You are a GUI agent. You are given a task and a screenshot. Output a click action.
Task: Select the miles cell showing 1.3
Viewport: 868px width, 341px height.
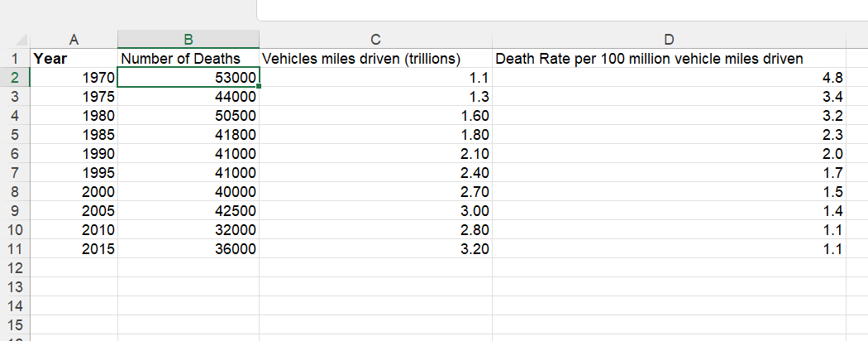(375, 97)
